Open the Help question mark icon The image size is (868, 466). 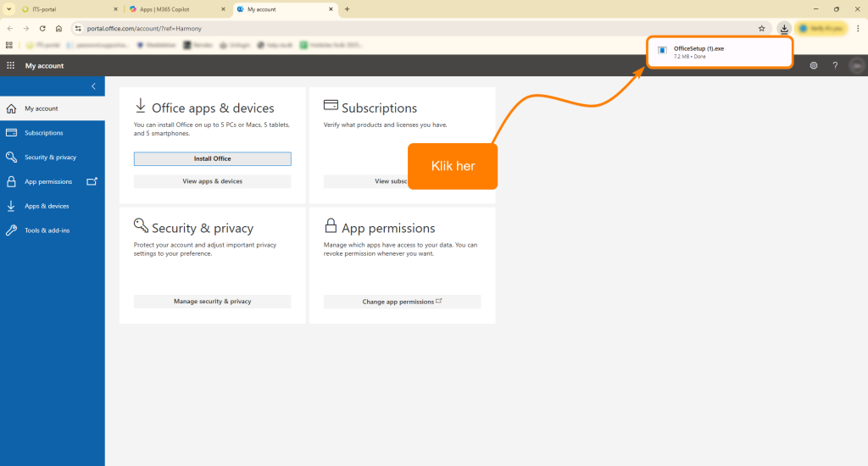[x=835, y=65]
